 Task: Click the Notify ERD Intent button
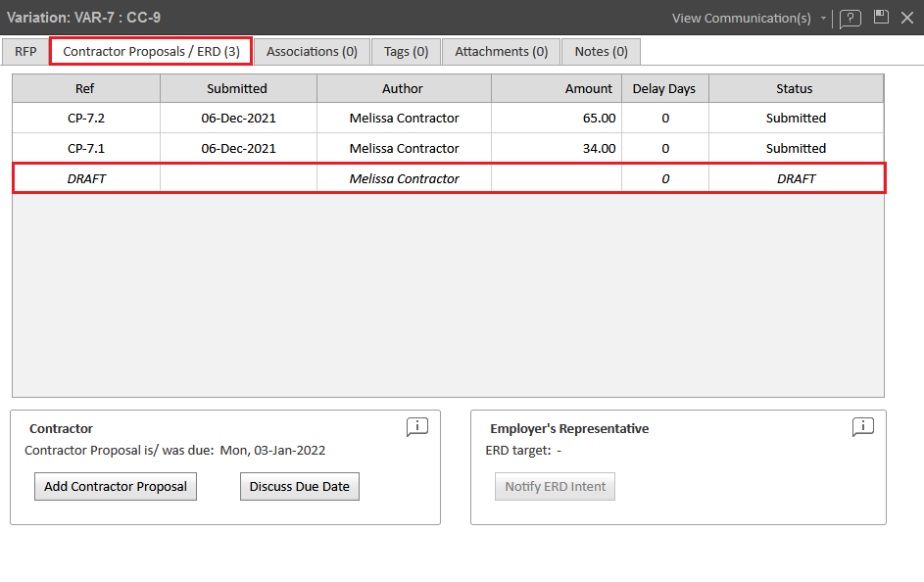pos(555,486)
